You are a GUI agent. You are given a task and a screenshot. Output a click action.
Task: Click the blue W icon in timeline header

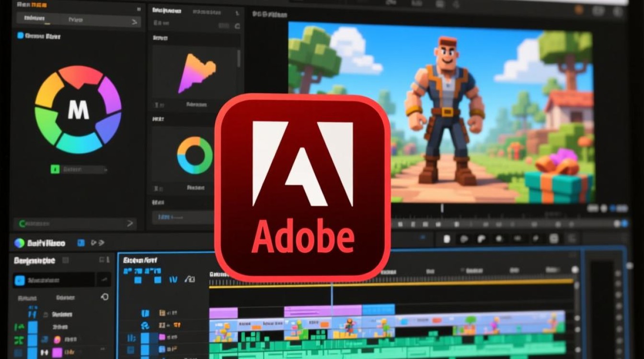tap(173, 279)
